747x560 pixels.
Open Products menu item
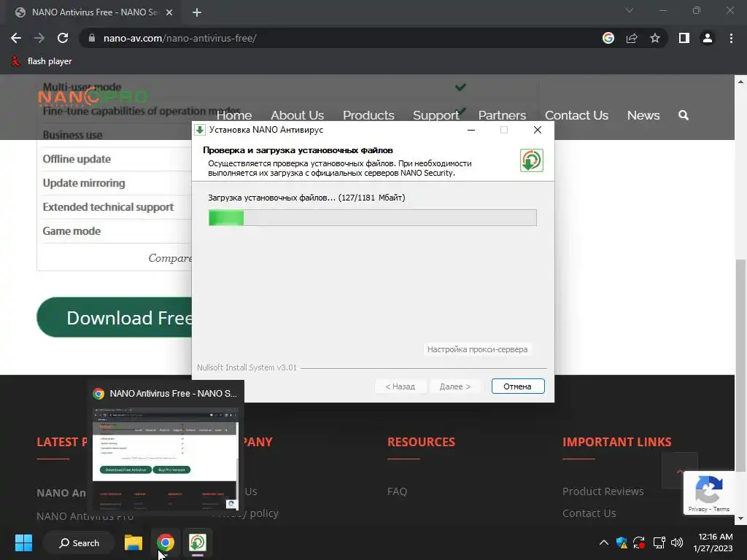tap(368, 115)
